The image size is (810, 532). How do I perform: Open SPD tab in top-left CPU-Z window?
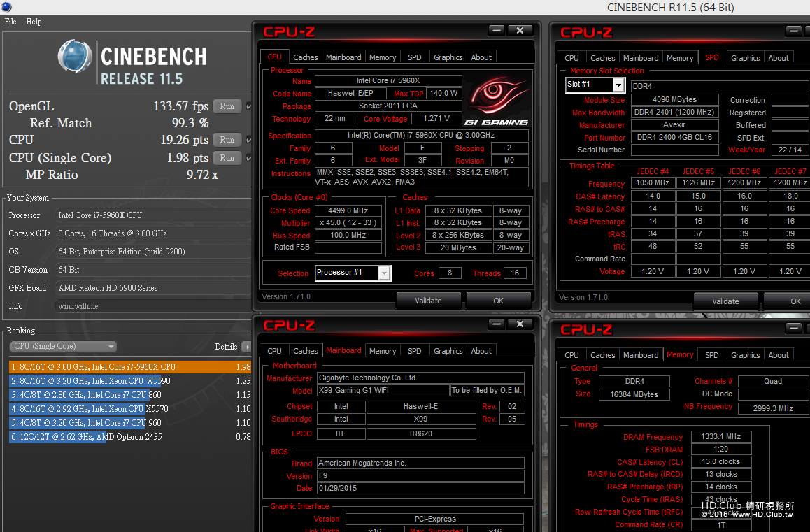(414, 57)
